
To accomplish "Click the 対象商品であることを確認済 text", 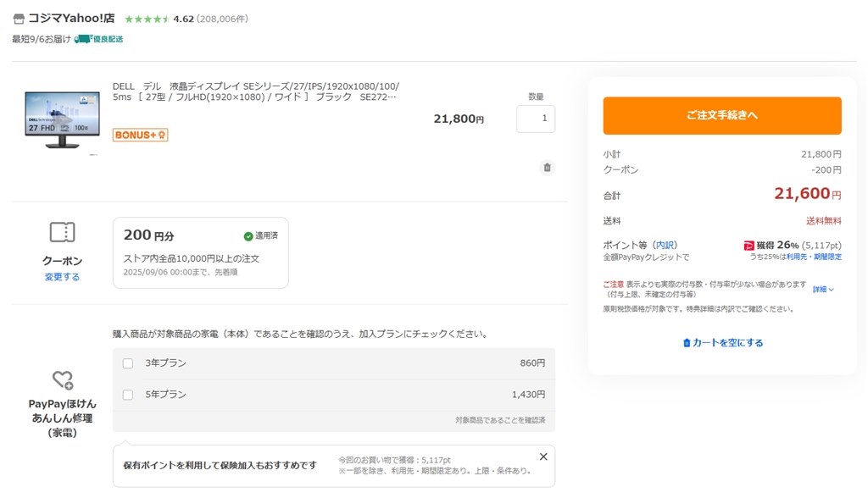I will [500, 420].
